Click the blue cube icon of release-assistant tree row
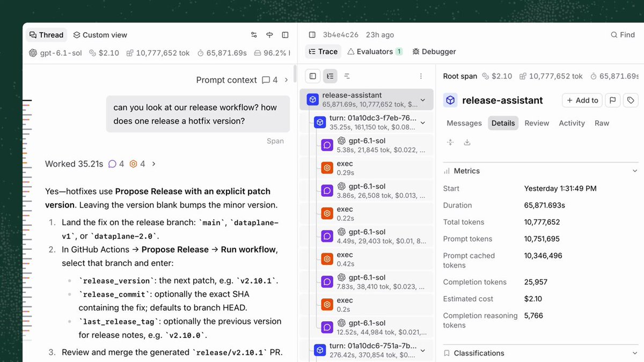The image size is (644, 362). coord(313,100)
